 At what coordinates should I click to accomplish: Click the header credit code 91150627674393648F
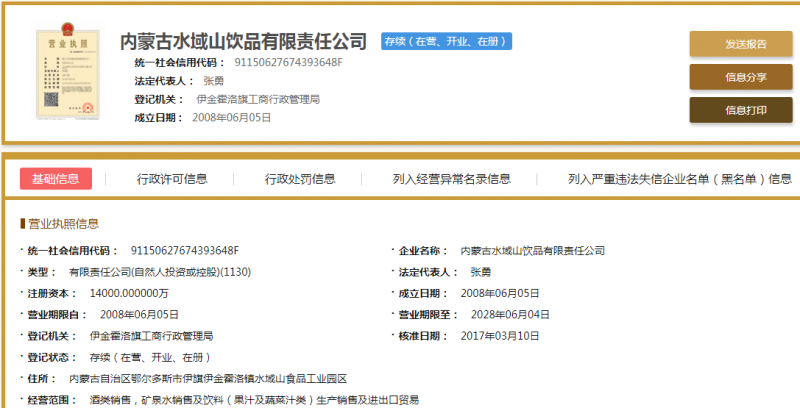coord(289,63)
